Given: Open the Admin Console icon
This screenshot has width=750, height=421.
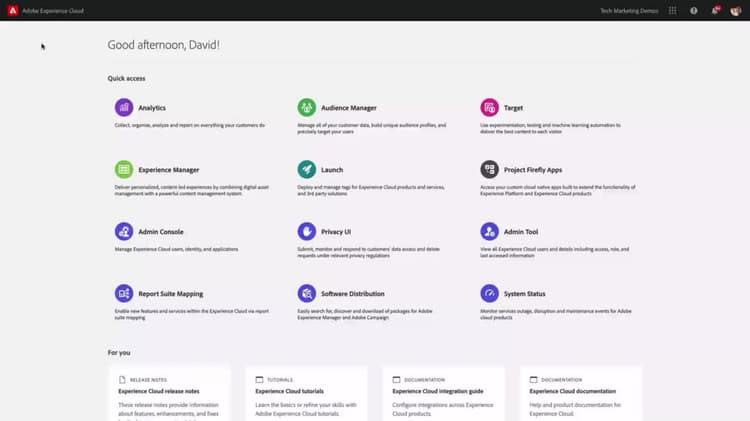Looking at the screenshot, I should 124,232.
